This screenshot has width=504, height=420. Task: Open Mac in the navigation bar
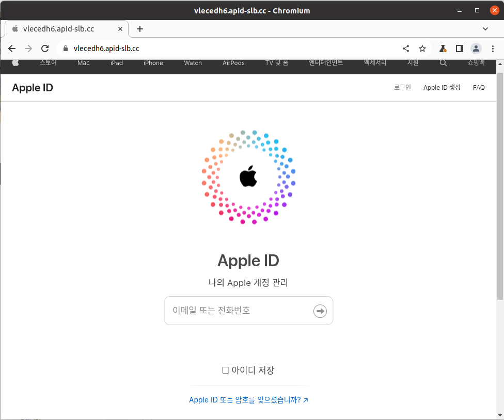pos(84,63)
